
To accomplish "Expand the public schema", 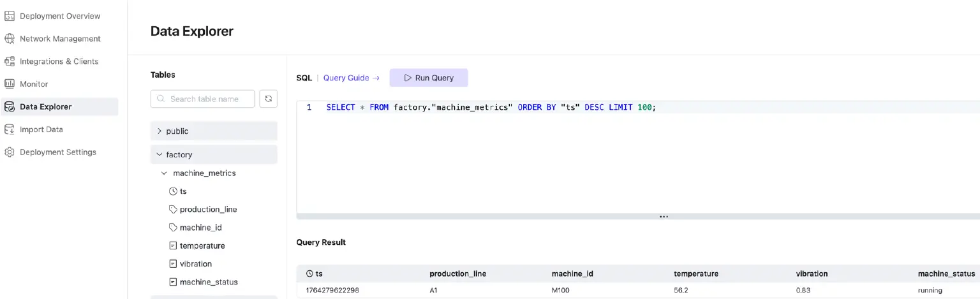I will click(160, 131).
